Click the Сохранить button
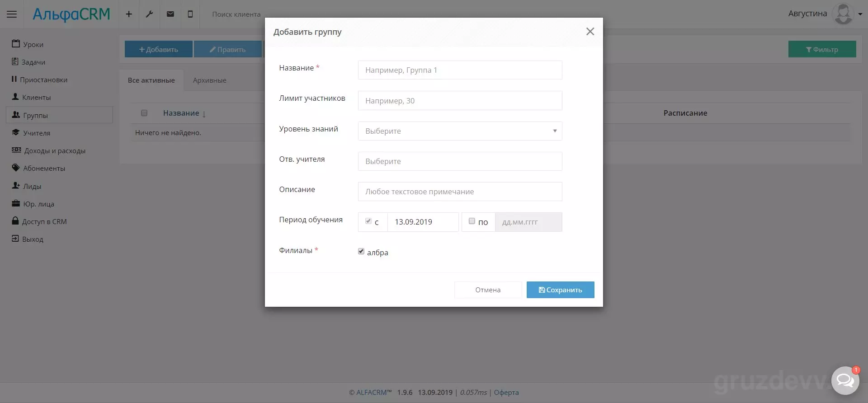The height and width of the screenshot is (403, 868). tap(560, 290)
